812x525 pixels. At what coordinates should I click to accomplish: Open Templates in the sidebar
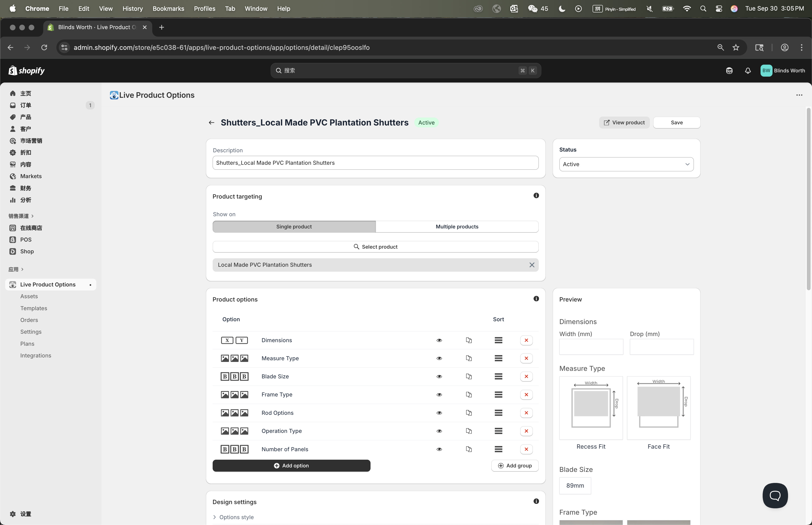click(x=33, y=308)
